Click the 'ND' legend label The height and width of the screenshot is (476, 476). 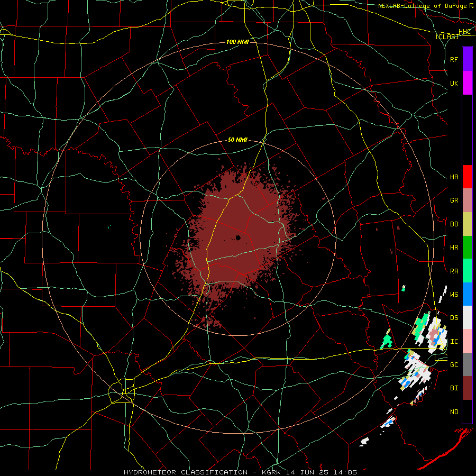pyautogui.click(x=454, y=411)
